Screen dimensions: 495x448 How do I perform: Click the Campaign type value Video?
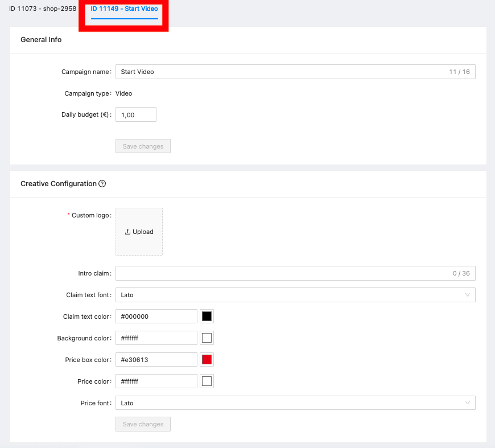[x=124, y=93]
